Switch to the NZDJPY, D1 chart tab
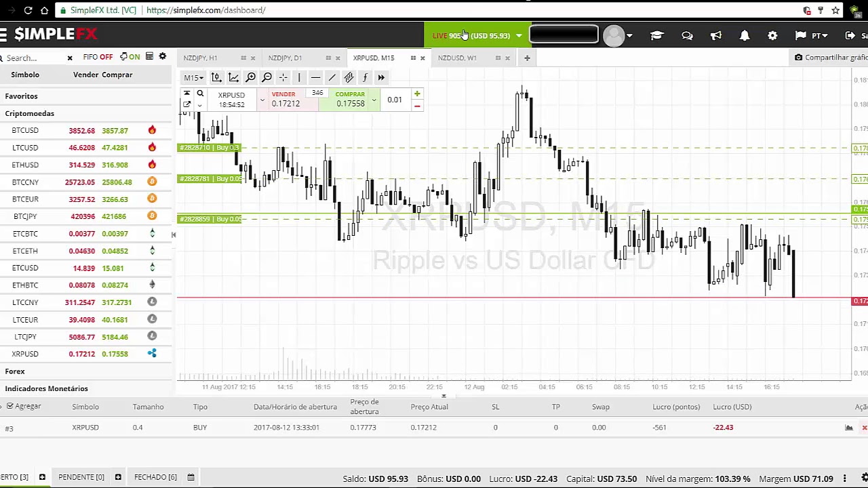868x488 pixels. (285, 58)
